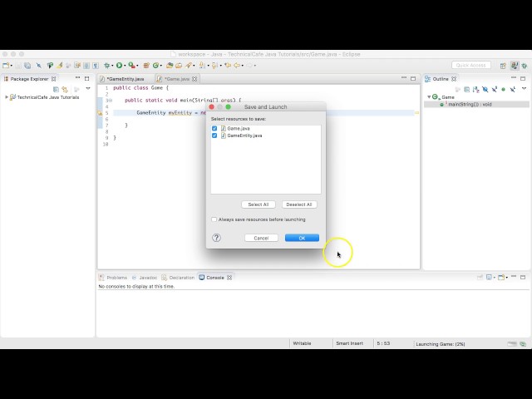This screenshot has width=532, height=399.
Task: Open the Debug button dropdown arrow
Action: click(112, 66)
